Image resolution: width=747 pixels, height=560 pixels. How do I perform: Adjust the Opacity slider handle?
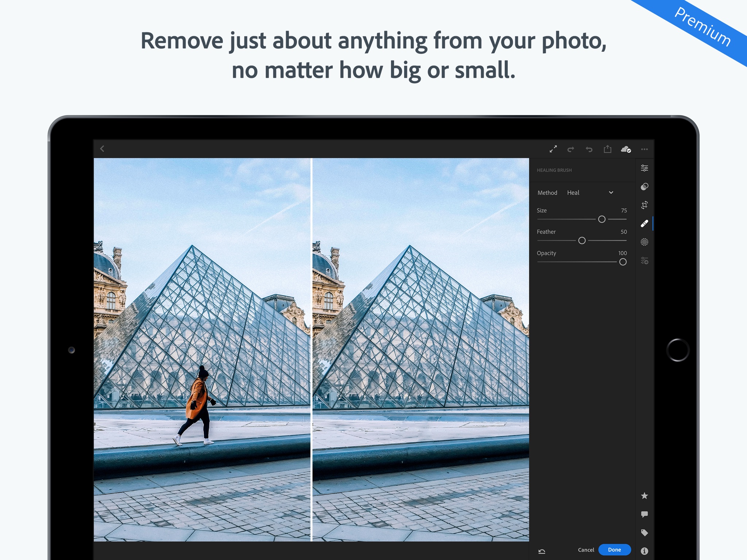[623, 262]
